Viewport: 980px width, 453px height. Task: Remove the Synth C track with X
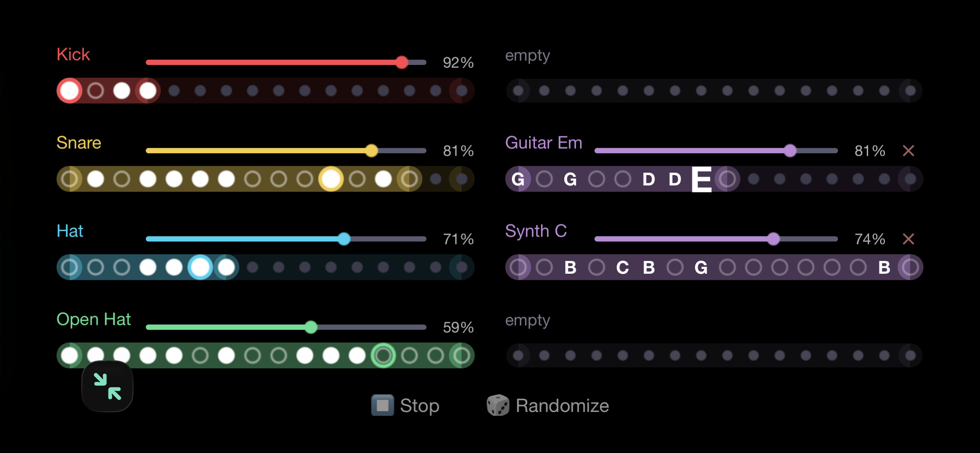click(x=908, y=239)
